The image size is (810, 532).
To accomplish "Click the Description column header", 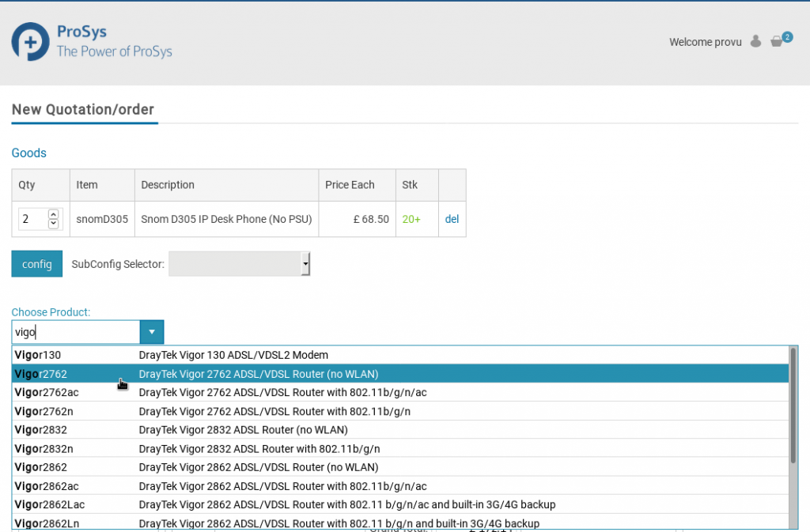I will point(227,185).
